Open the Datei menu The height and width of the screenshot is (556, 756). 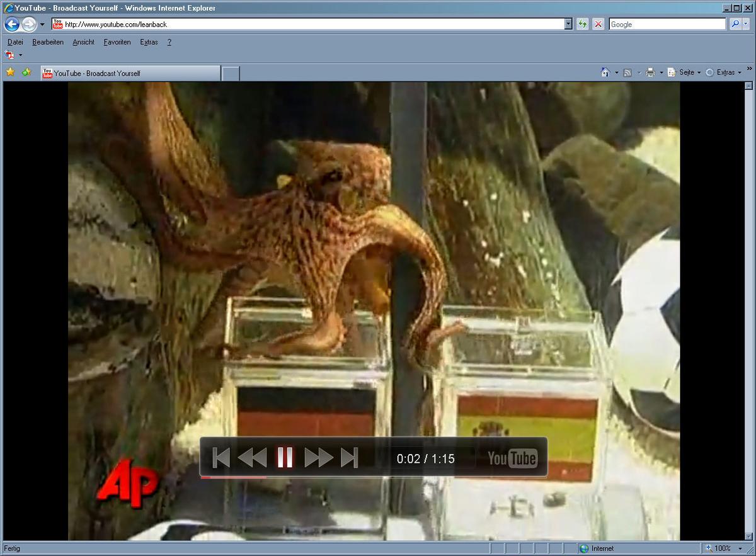click(15, 42)
